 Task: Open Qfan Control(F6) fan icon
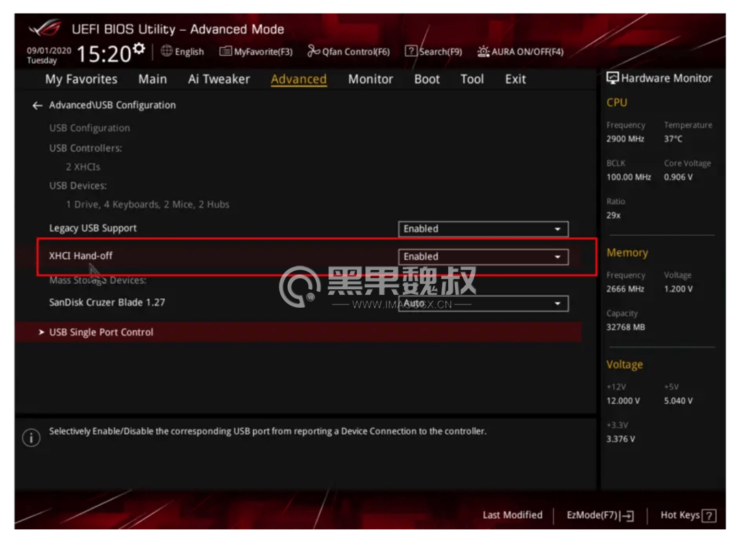coord(313,51)
